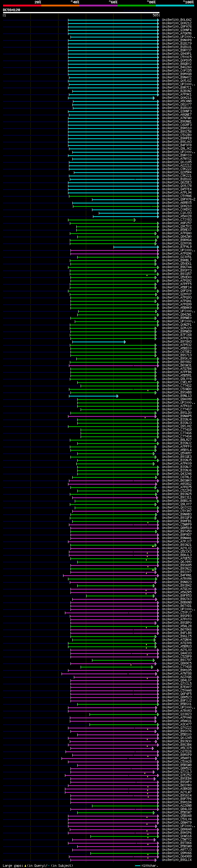
Task: Select the UniRef100_O64989 label
Action: [177, 856]
